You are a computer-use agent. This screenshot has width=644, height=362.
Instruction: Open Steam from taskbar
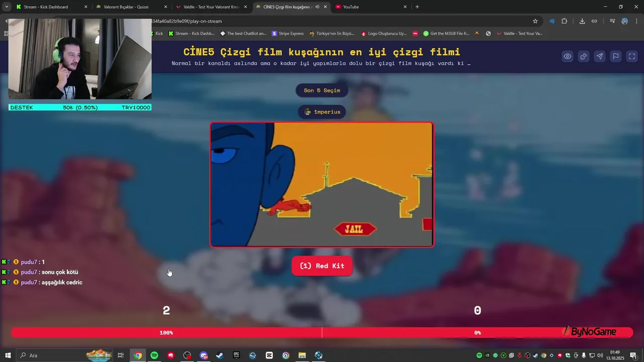[220, 355]
